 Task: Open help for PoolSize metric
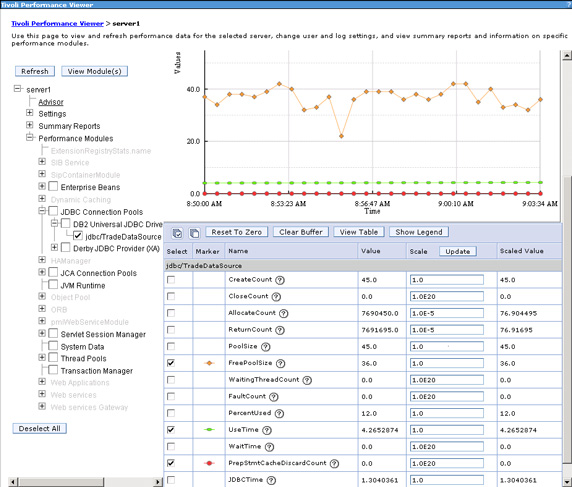[x=266, y=347]
